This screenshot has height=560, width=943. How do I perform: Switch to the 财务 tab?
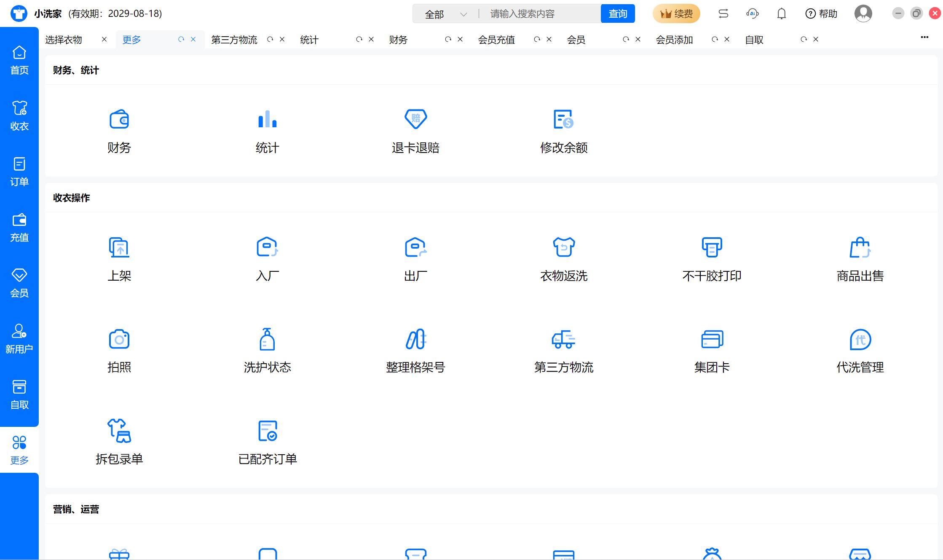point(398,40)
